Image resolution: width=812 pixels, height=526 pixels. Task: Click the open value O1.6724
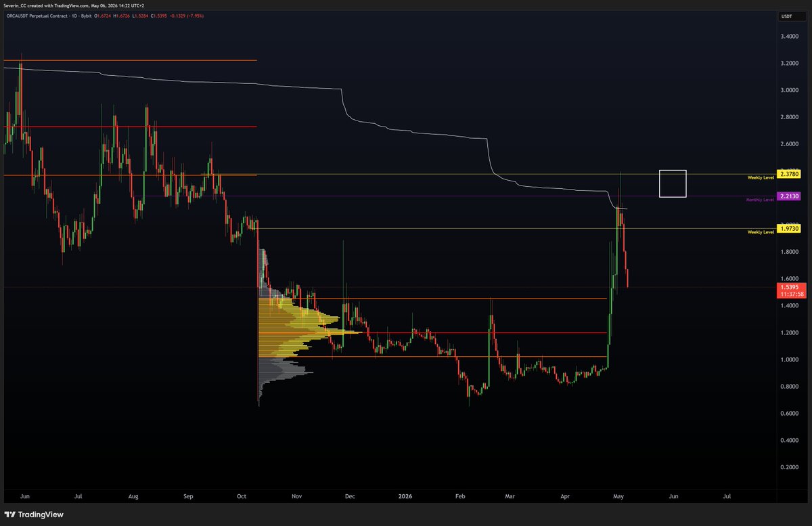[102, 14]
